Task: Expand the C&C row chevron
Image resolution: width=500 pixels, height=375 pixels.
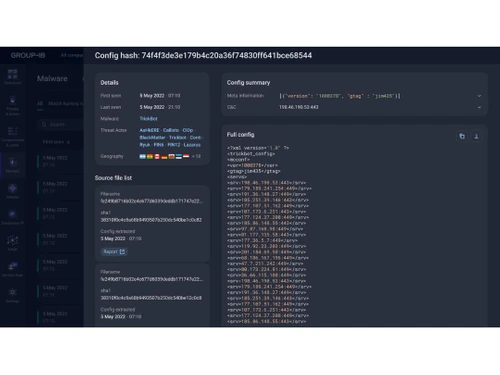Action: [x=479, y=107]
